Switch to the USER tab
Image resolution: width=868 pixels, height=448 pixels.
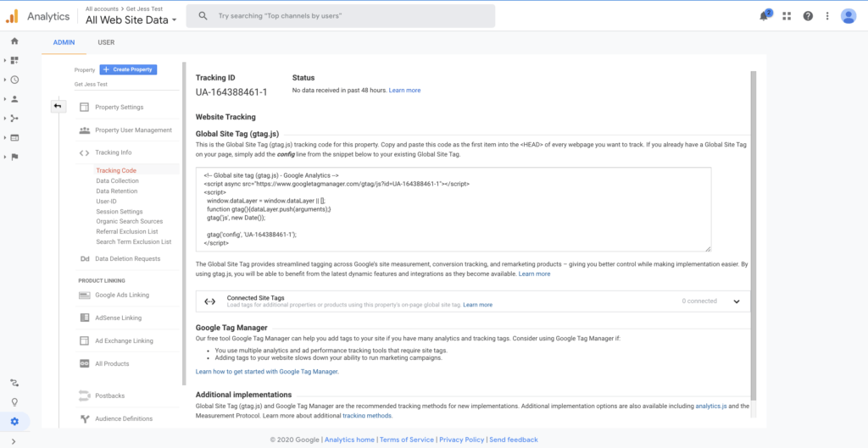pos(106,42)
